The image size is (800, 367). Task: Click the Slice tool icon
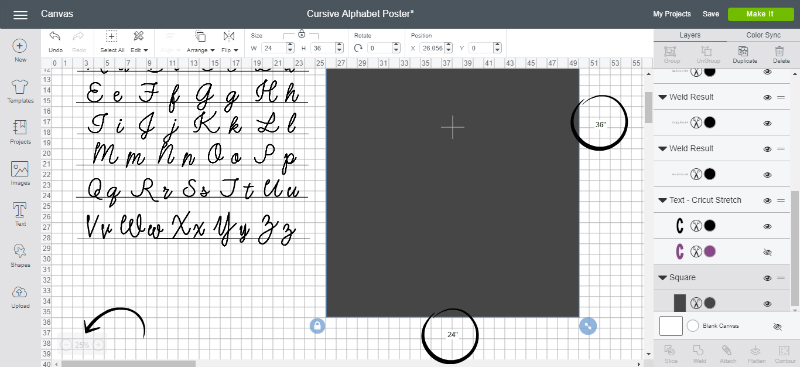pos(670,350)
